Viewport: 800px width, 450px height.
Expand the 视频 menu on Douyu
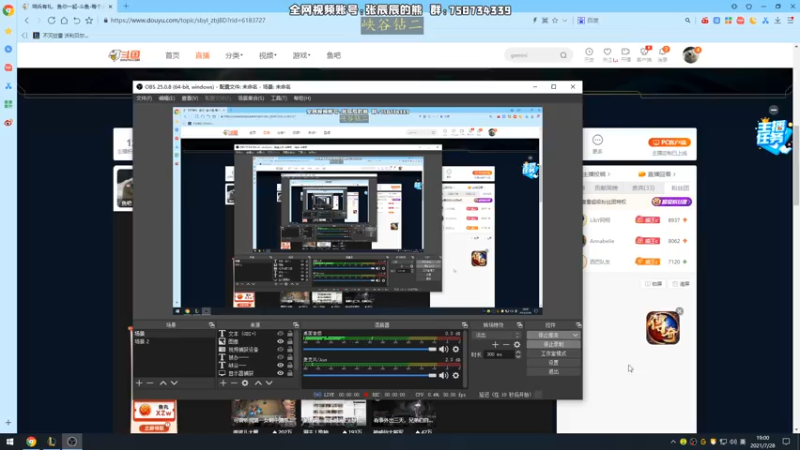point(268,55)
